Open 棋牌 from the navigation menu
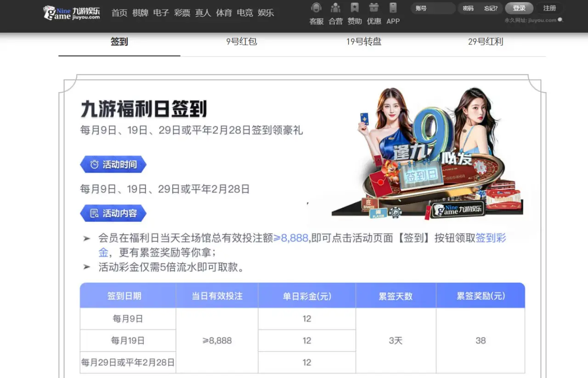588x378 pixels. tap(140, 13)
